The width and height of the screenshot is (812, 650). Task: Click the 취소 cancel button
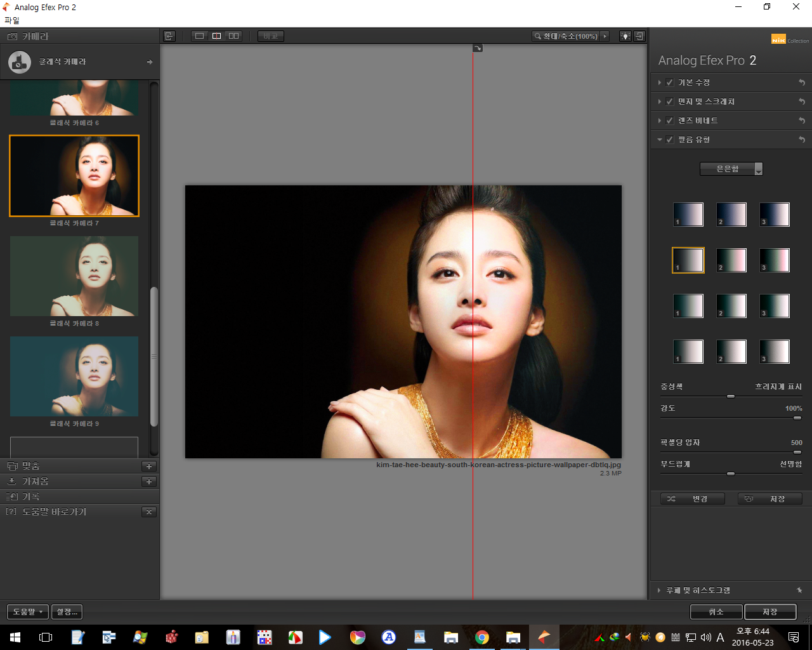click(x=716, y=612)
